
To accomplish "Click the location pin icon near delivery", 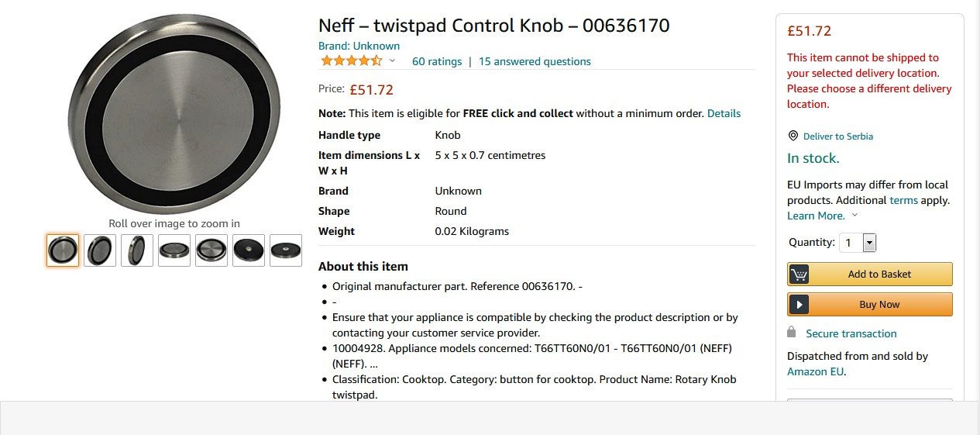I will point(793,136).
